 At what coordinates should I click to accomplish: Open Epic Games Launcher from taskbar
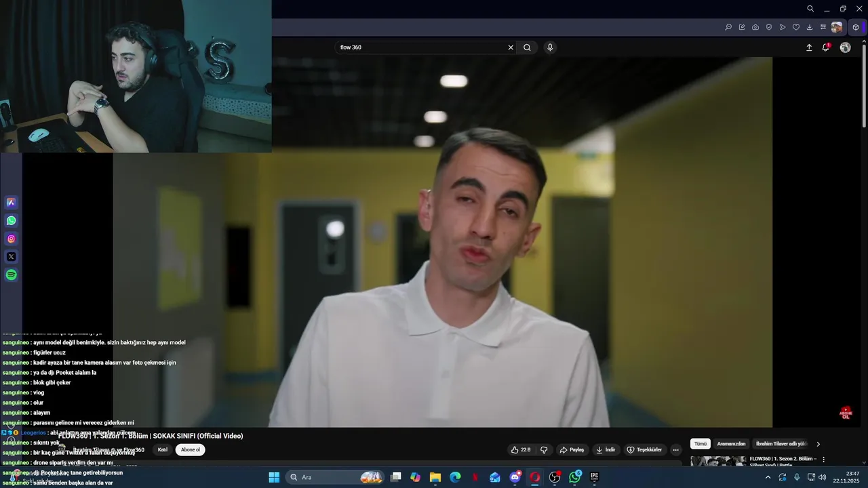(x=595, y=477)
